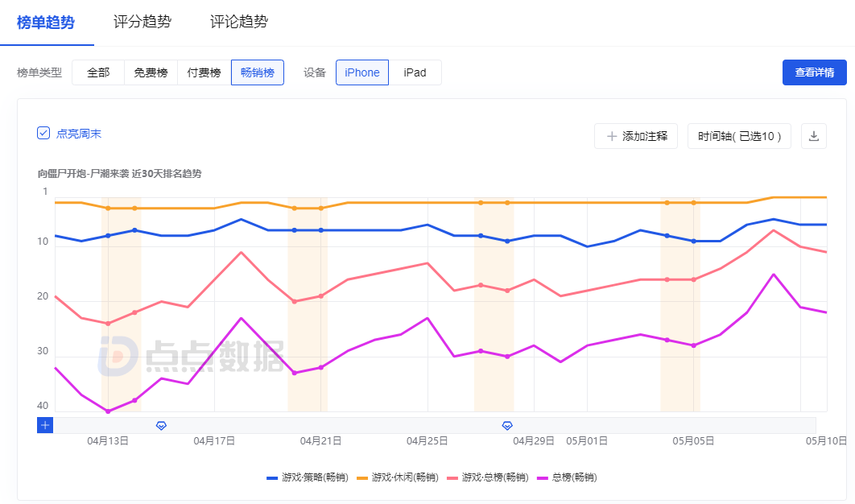Open the 时间轴(已选10) dropdown
This screenshot has height=504, width=855.
[739, 136]
